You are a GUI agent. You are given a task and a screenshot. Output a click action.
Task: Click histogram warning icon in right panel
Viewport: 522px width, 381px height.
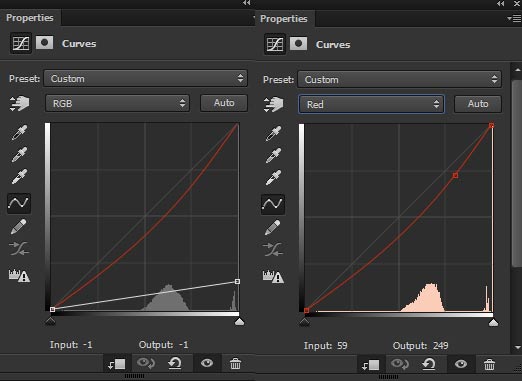coord(273,277)
